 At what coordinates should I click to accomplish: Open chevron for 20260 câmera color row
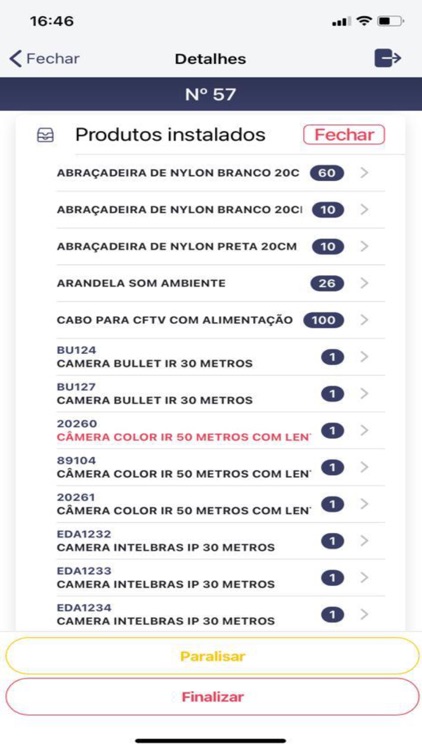point(365,430)
